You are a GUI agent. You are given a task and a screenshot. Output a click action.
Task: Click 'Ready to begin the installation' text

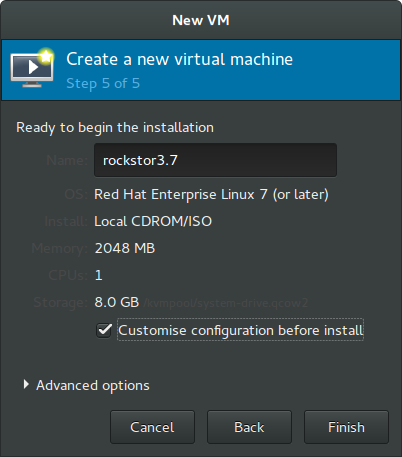click(115, 128)
